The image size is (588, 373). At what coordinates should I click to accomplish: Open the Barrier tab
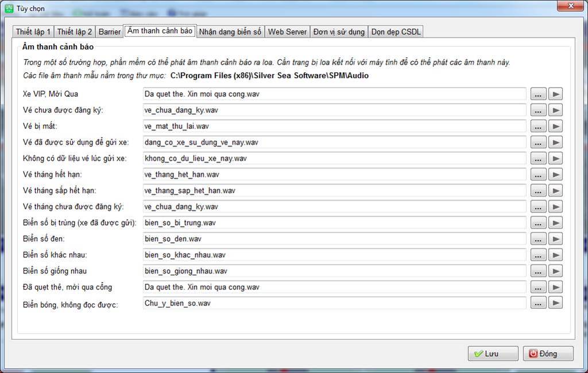[109, 32]
